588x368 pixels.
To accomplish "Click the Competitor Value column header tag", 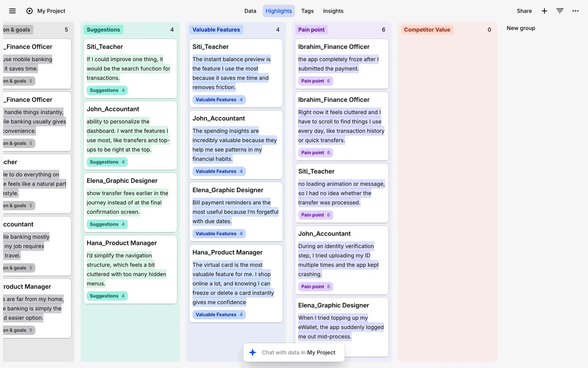I will pos(427,30).
